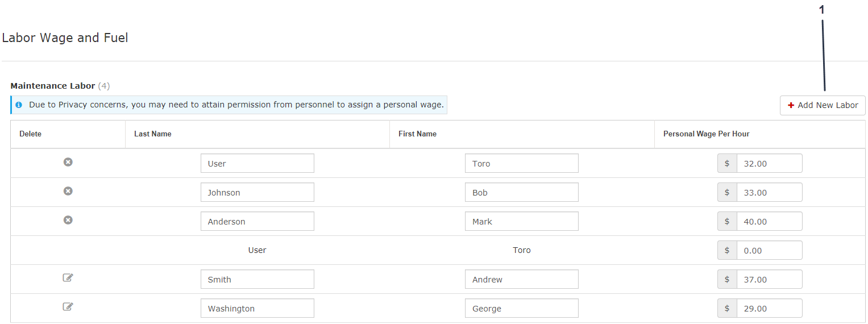Click the Last Name field containing User
The height and width of the screenshot is (324, 868).
click(x=257, y=164)
